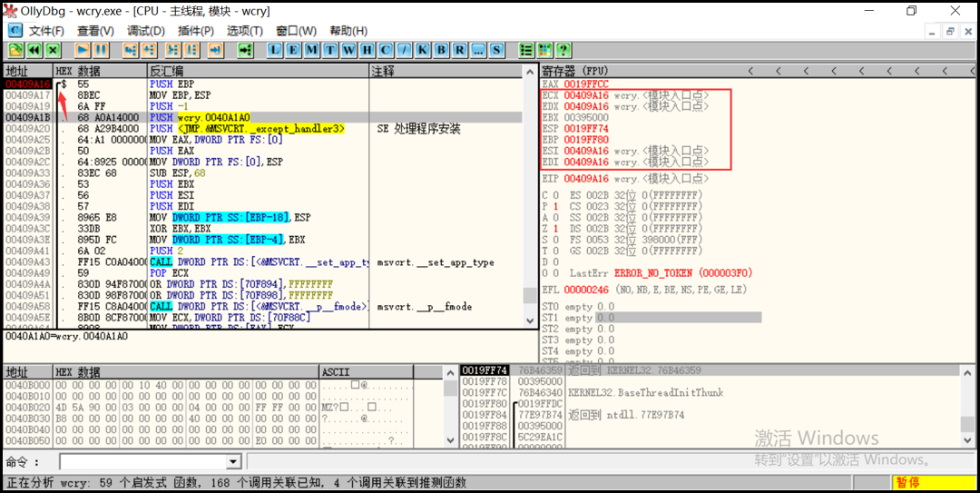
Task: Select the PUSH EBP instruction at 00409A16
Action: pyautogui.click(x=262, y=84)
